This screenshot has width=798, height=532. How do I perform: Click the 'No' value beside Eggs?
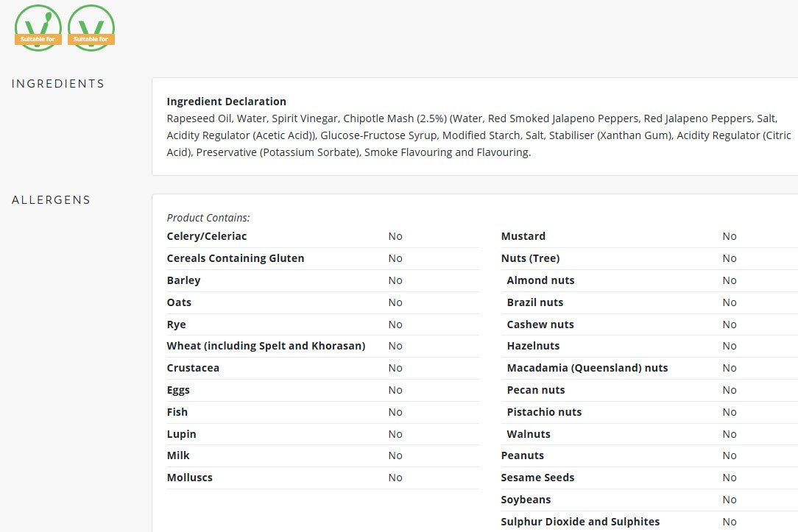click(x=395, y=390)
